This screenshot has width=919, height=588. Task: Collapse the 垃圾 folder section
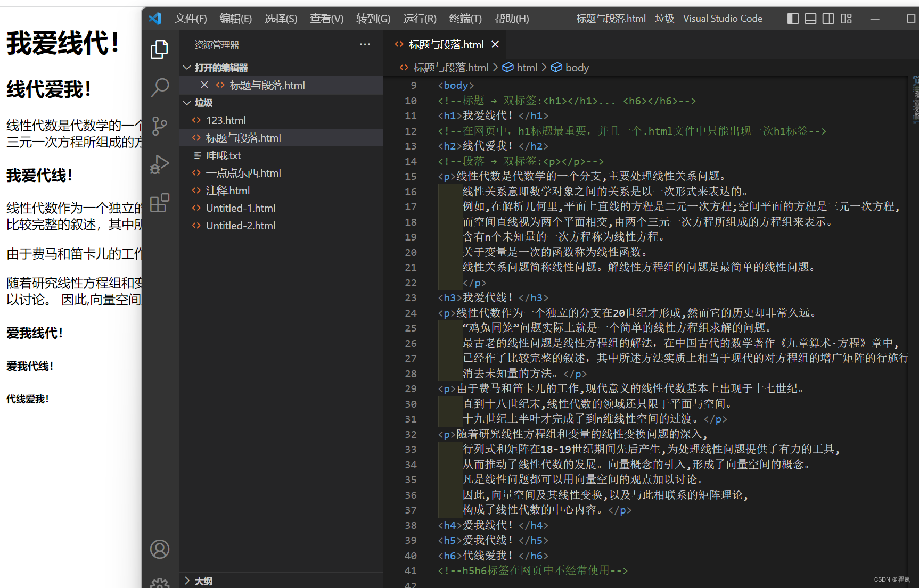[x=281, y=103]
